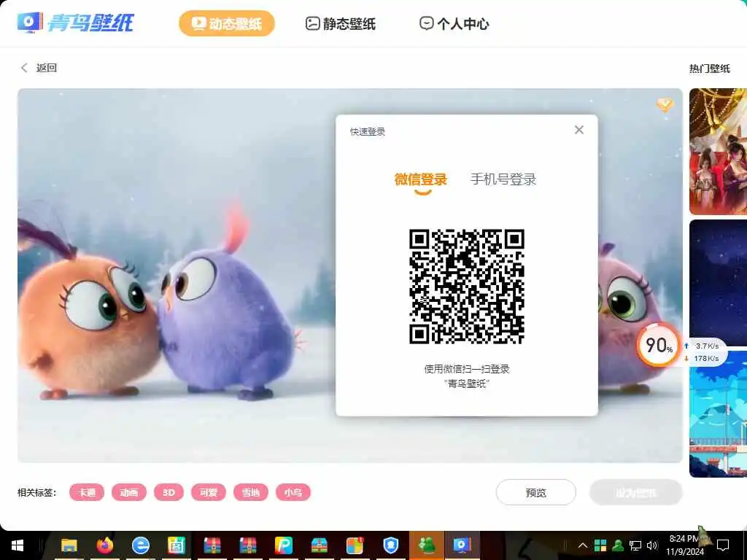Show hidden system tray icons

tap(583, 545)
